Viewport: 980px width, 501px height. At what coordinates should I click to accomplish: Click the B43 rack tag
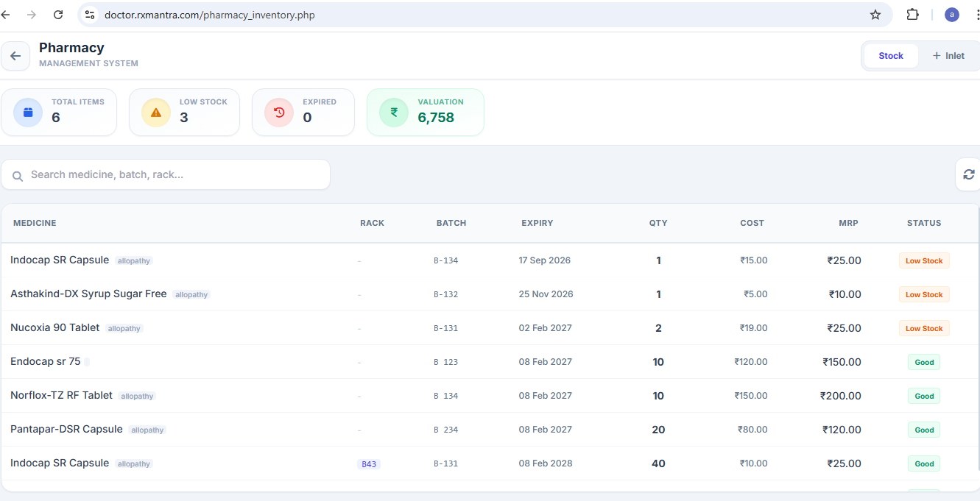click(369, 464)
